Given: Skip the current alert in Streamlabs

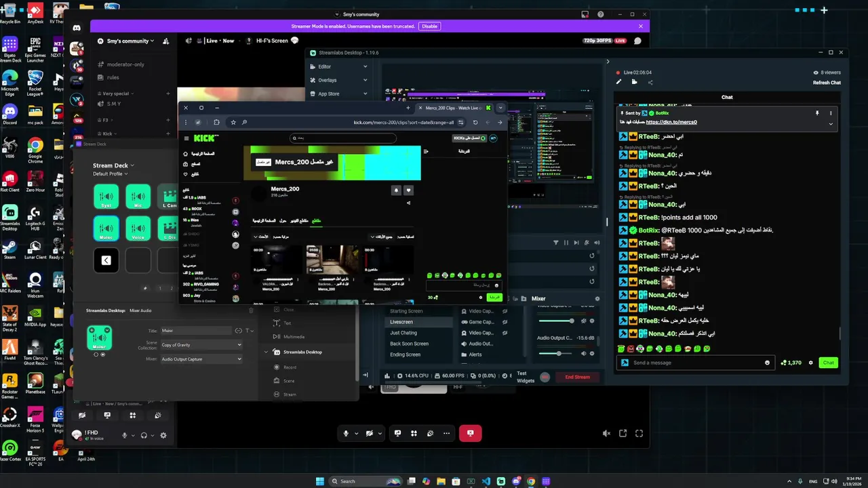Looking at the screenshot, I should click(x=576, y=242).
